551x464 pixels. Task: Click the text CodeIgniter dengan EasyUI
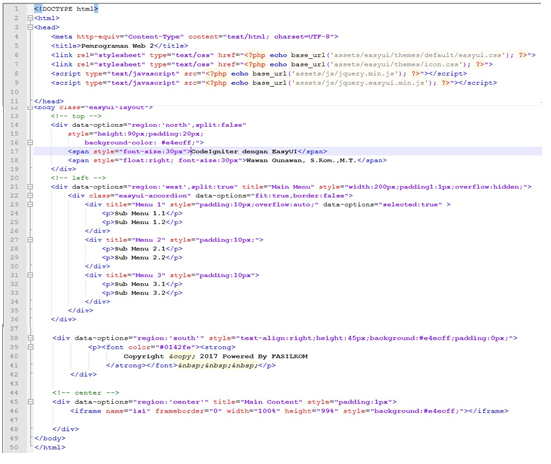pyautogui.click(x=244, y=151)
